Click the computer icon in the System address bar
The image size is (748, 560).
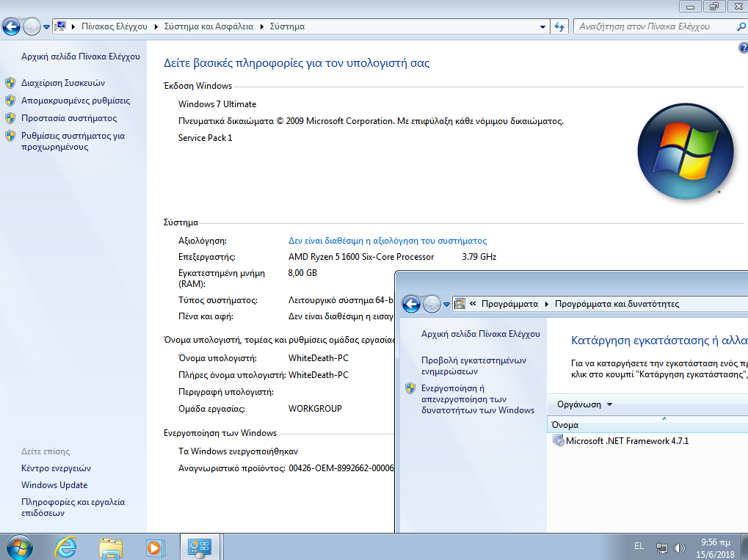60,26
